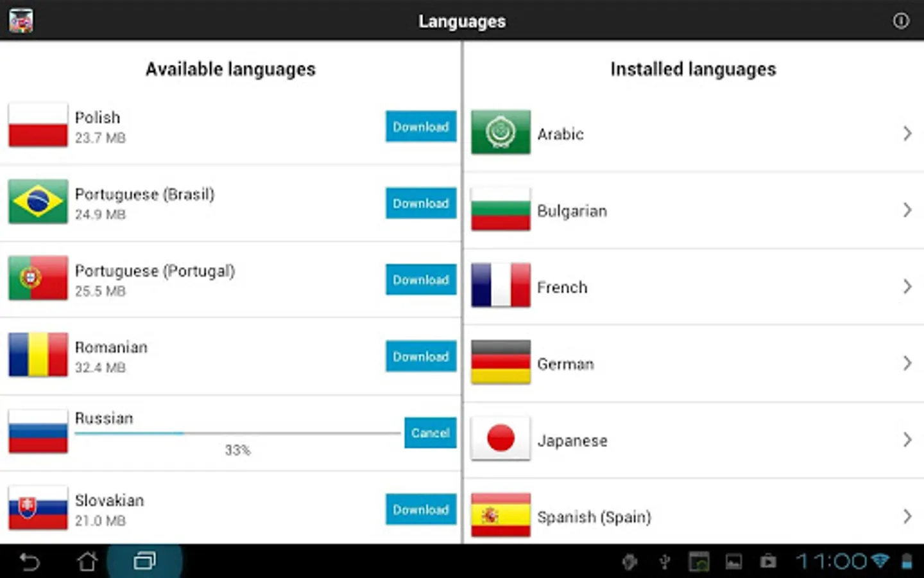This screenshot has height=578, width=924.
Task: Tap the Portuguese (Brasil) language name
Action: 144,194
